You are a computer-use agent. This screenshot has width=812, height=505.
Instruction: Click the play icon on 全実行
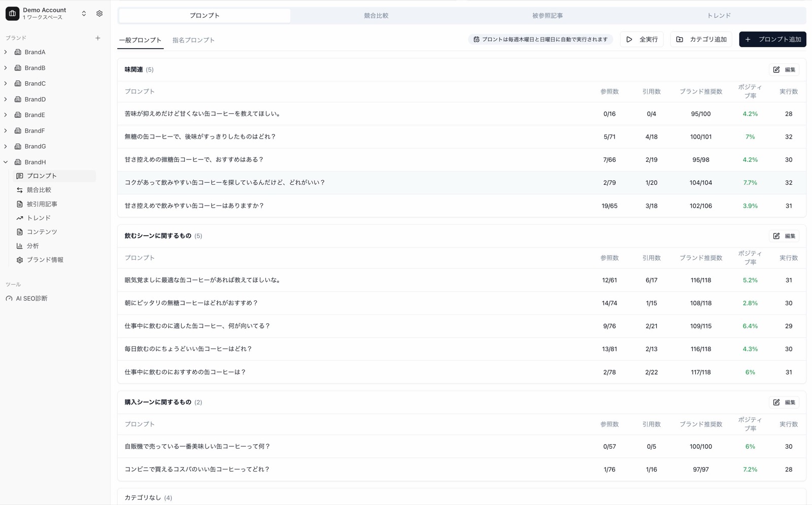pyautogui.click(x=629, y=40)
